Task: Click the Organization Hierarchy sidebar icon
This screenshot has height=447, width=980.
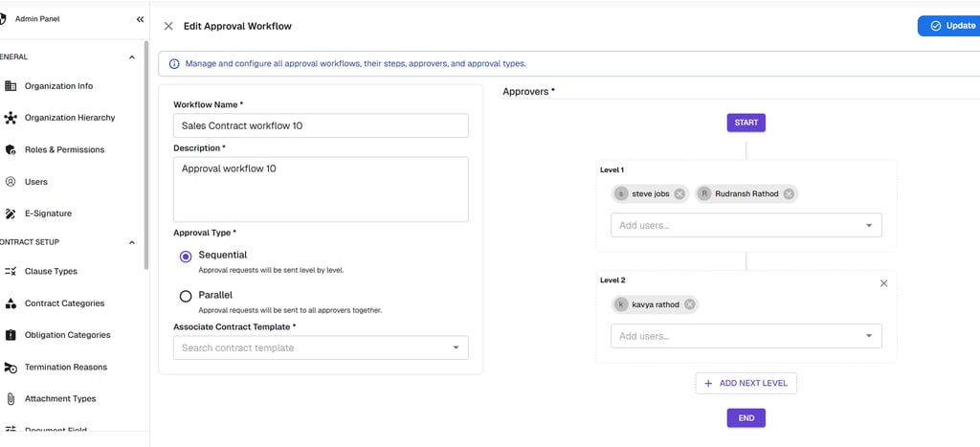Action: point(11,118)
